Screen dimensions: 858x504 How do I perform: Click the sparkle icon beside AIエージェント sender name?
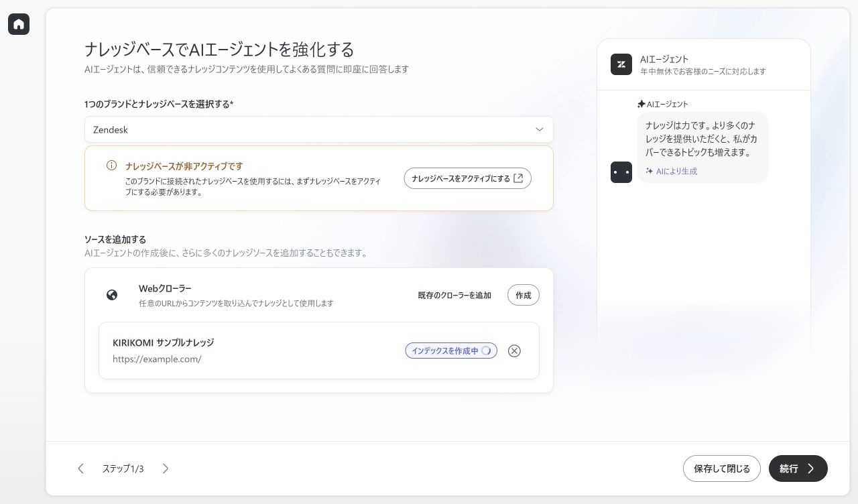tap(641, 105)
